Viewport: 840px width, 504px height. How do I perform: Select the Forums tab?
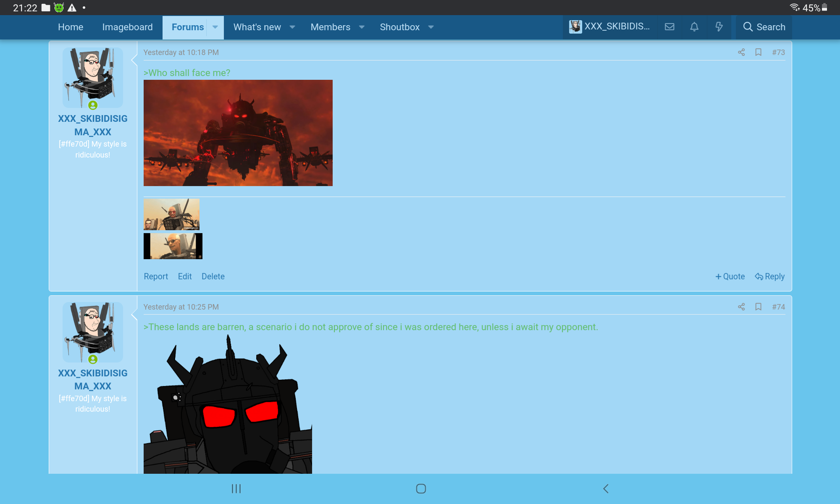click(187, 27)
